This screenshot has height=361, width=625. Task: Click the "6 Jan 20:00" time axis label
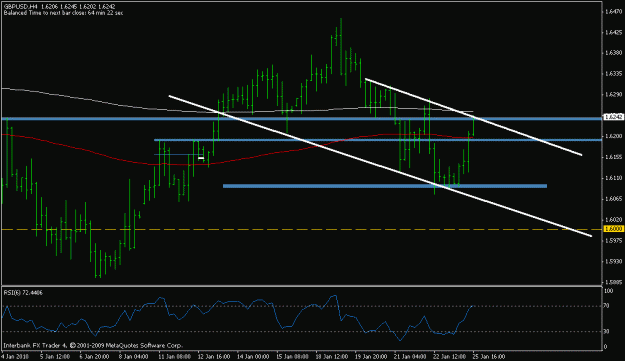pos(94,356)
